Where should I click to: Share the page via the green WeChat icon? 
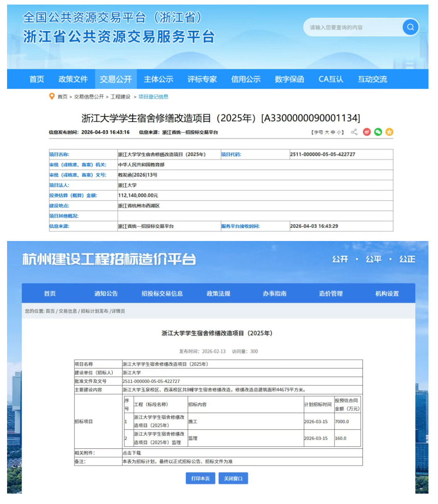tap(378, 132)
